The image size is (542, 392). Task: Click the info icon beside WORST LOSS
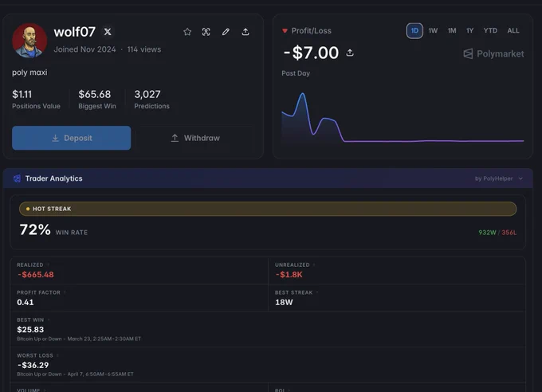[x=57, y=355]
